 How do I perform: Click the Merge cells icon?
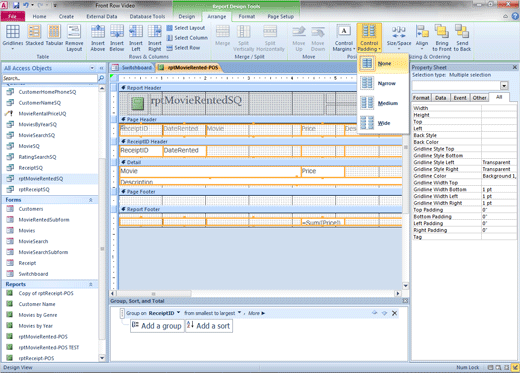pos(222,35)
